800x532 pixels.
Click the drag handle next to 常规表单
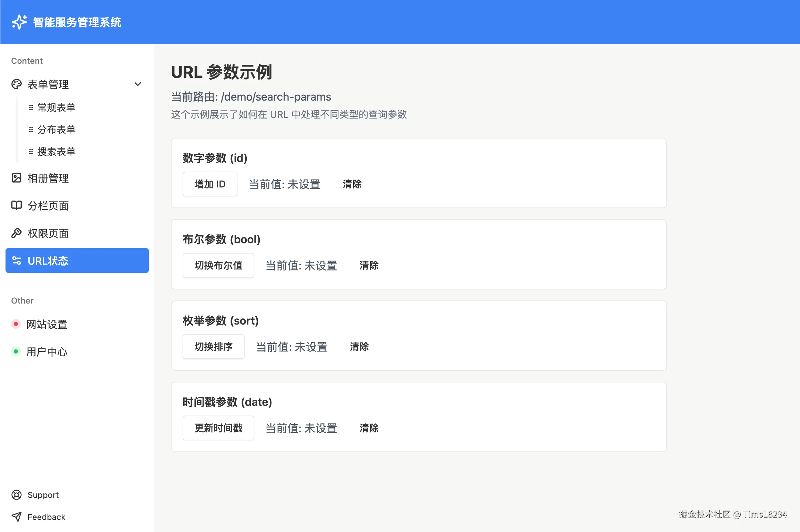pos(31,107)
